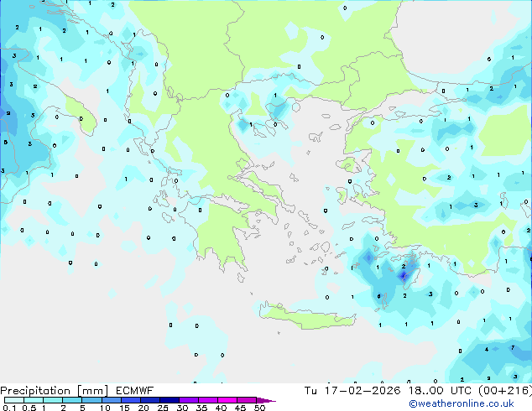This screenshot has height=411, width=532.
Task: Select the 25–30 mm legend color swatch
Action: (x=169, y=400)
